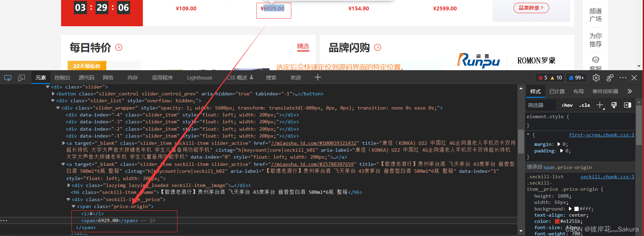This screenshot has height=236, width=644.
Task: Click the 每日特价 circular arrow icon
Action: pos(119,47)
